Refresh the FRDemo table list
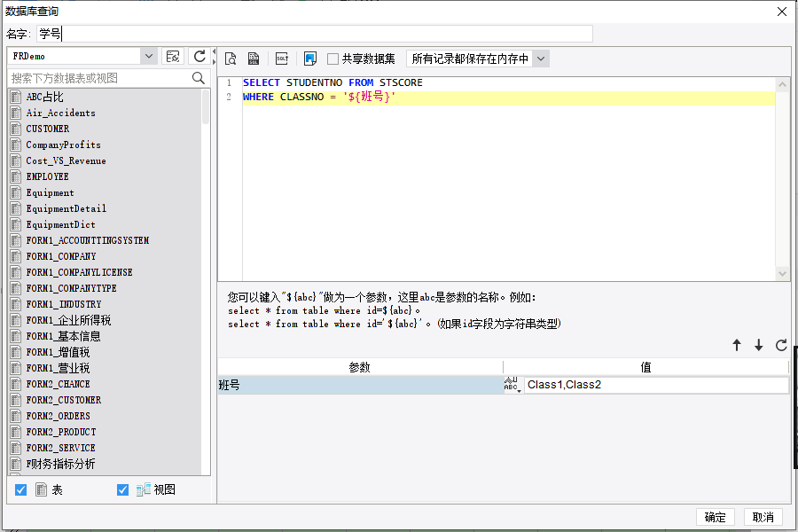Viewport: 798px width, 532px height. point(199,56)
